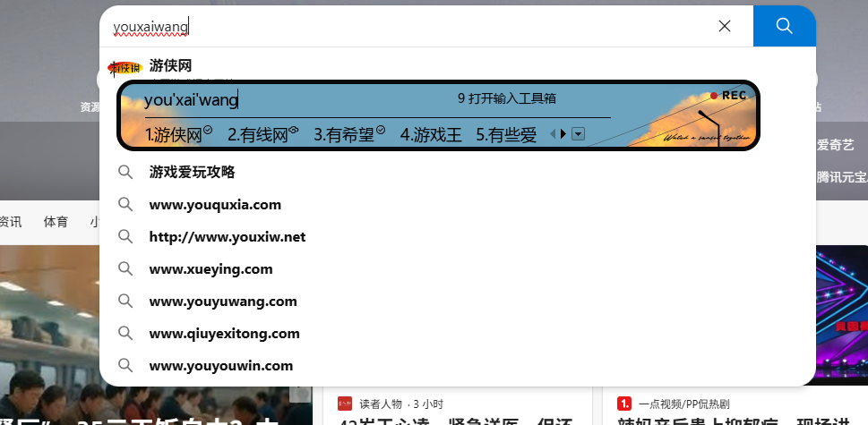Choose IME candidate 3.有希望
The image size is (868, 425).
[349, 134]
